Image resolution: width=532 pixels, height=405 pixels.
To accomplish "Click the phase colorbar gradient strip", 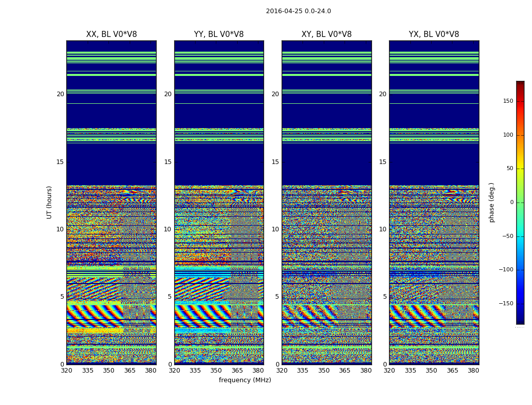I will point(520,202).
